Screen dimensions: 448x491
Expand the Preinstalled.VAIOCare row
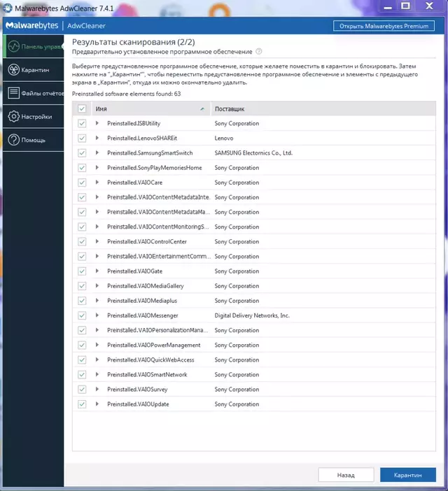click(x=97, y=182)
